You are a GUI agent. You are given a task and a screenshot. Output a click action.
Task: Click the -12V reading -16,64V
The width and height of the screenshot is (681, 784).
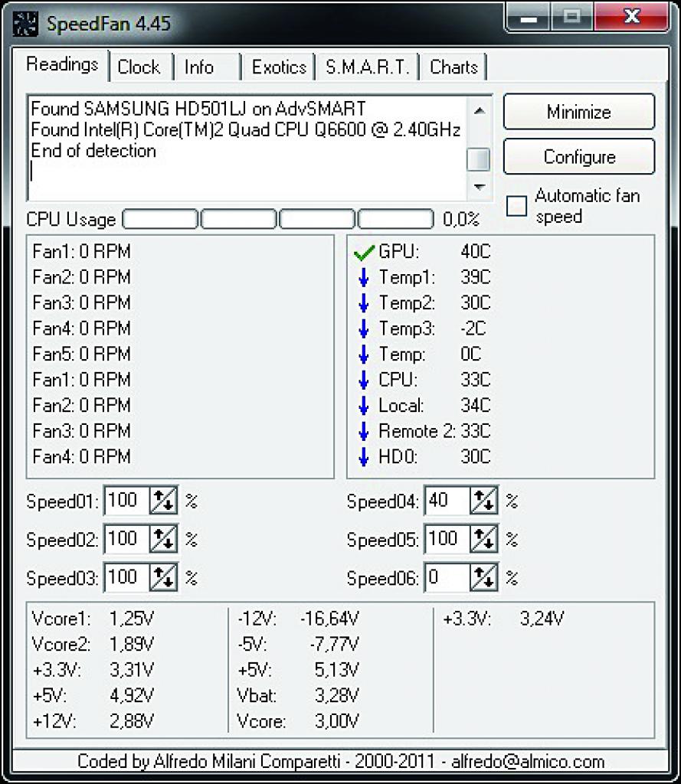tap(329, 619)
